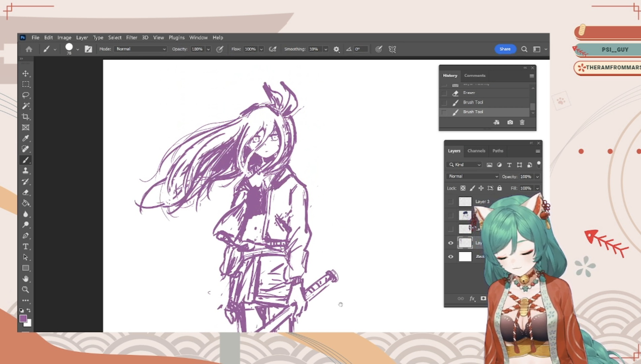Viewport: 641px width, 364px height.
Task: Open the Window menu
Action: pyautogui.click(x=198, y=37)
